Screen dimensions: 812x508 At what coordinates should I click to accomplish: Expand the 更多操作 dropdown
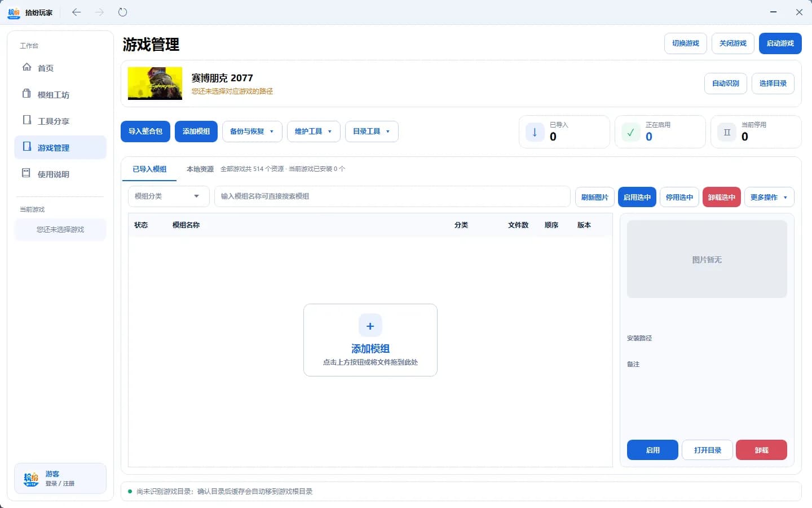coord(769,198)
